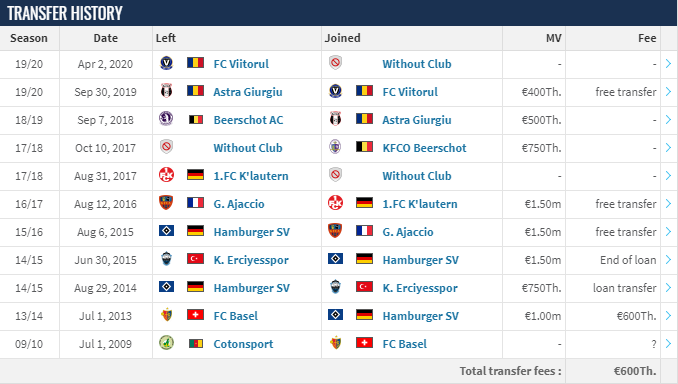Click the FC Viitorul crest in the Apr 2, 2020 row
This screenshot has width=678, height=384.
point(166,64)
